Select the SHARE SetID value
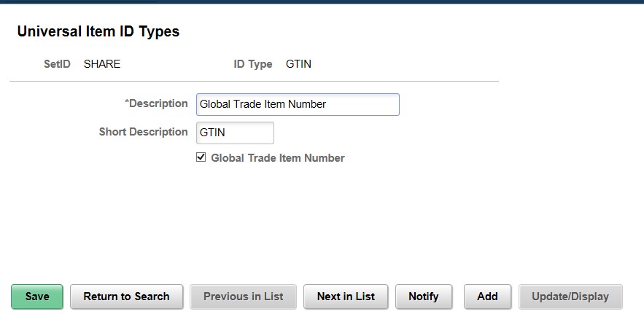 [x=102, y=64]
